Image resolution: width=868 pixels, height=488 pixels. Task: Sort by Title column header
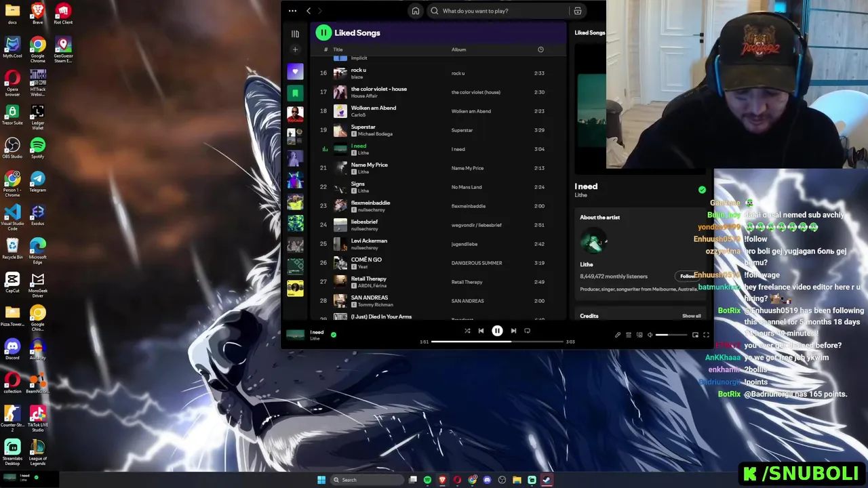coord(338,49)
